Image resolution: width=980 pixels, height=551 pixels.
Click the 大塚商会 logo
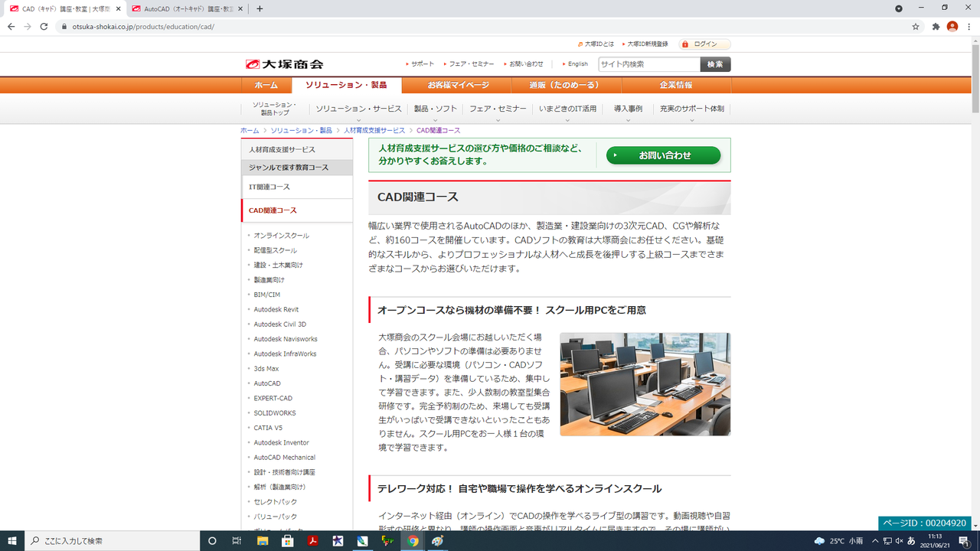pos(284,64)
